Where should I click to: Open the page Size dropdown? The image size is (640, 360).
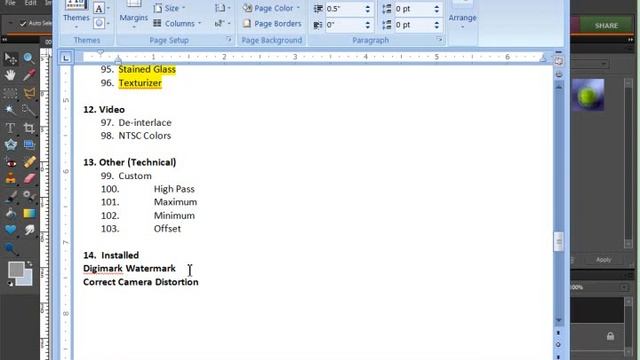(x=169, y=8)
